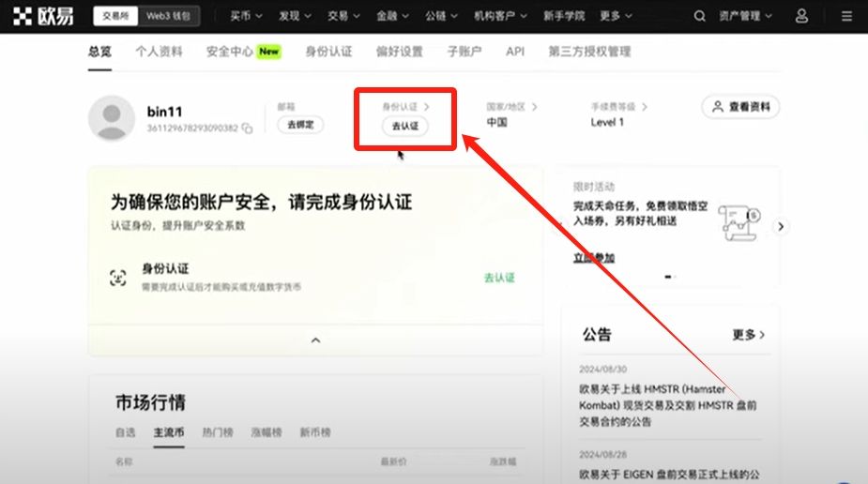This screenshot has height=484, width=868.
Task: Click the OKX logo
Action: click(47, 16)
